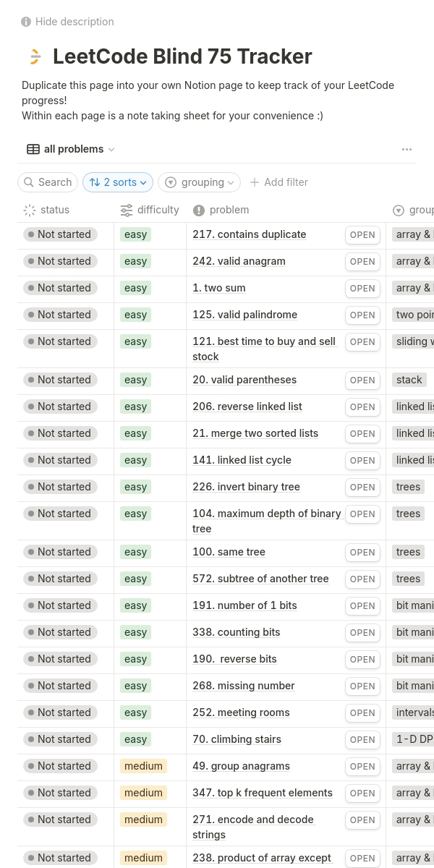Click the status column header icon
Viewport: 434px width, 868px height.
[30, 210]
